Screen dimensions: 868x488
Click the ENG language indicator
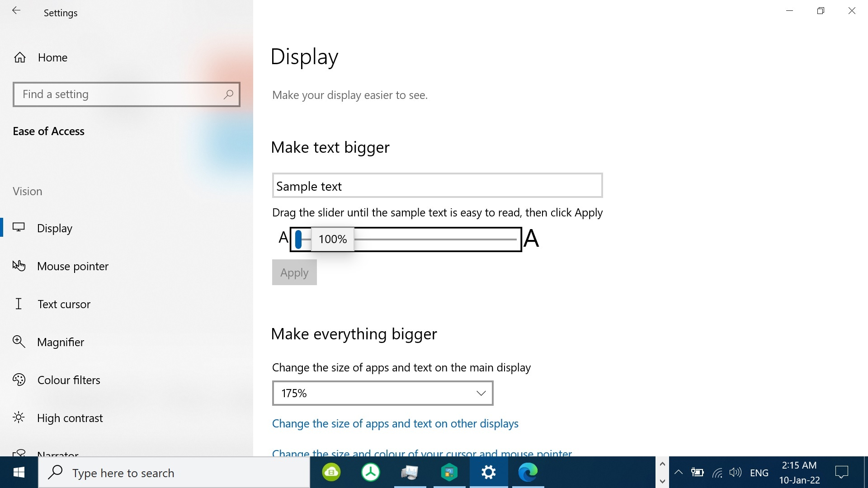pyautogui.click(x=759, y=473)
